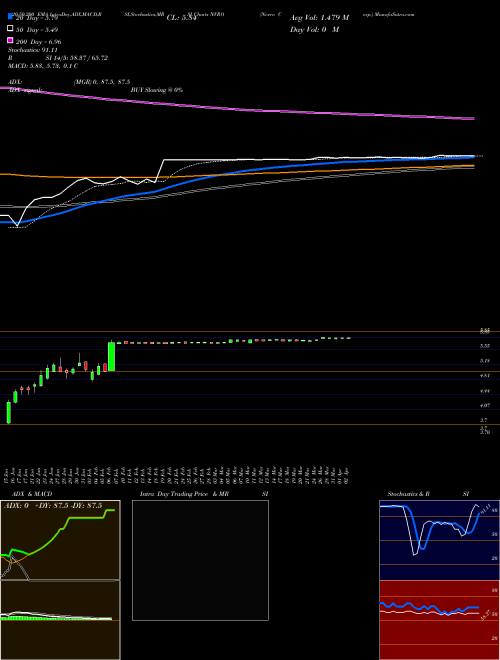Select the '50 Day - 5.49' legend text
Image resolution: width=500 pixels, height=660 pixels.
click(x=37, y=30)
